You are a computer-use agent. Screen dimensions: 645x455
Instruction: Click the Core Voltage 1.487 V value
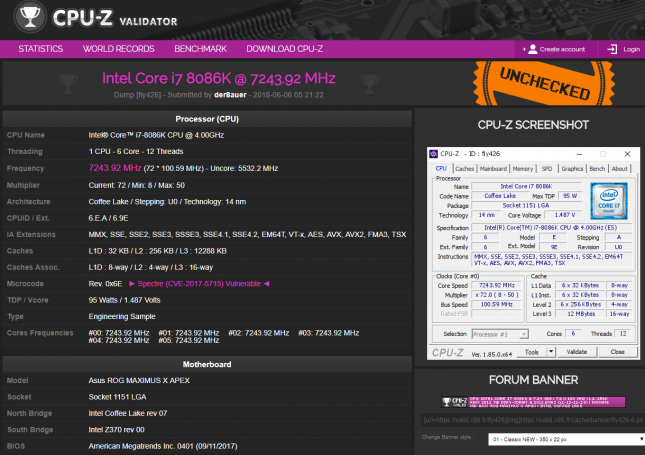click(x=565, y=215)
